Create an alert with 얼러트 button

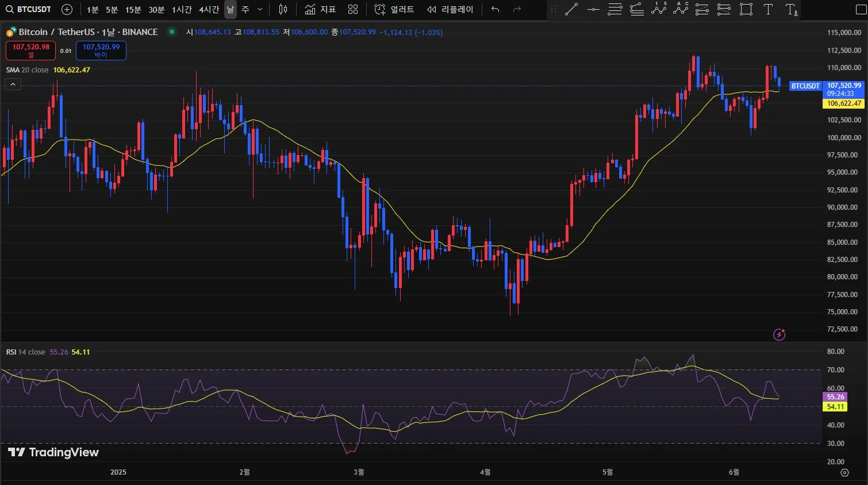[x=394, y=9]
